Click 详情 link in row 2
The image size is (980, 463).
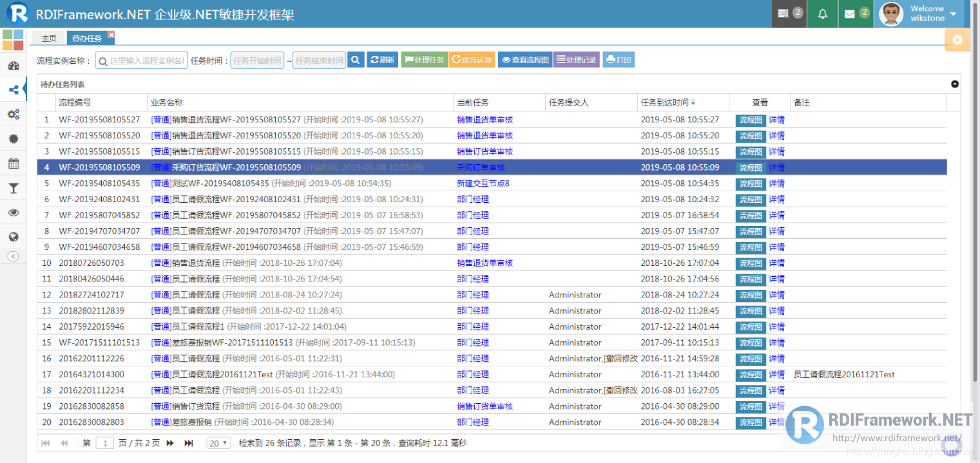tap(776, 136)
